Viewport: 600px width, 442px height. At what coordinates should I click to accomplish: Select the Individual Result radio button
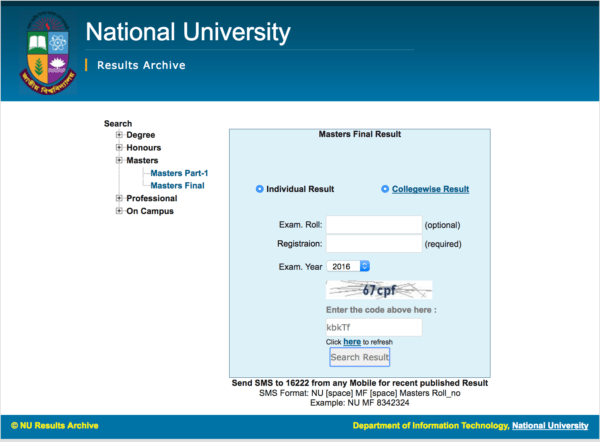(259, 189)
